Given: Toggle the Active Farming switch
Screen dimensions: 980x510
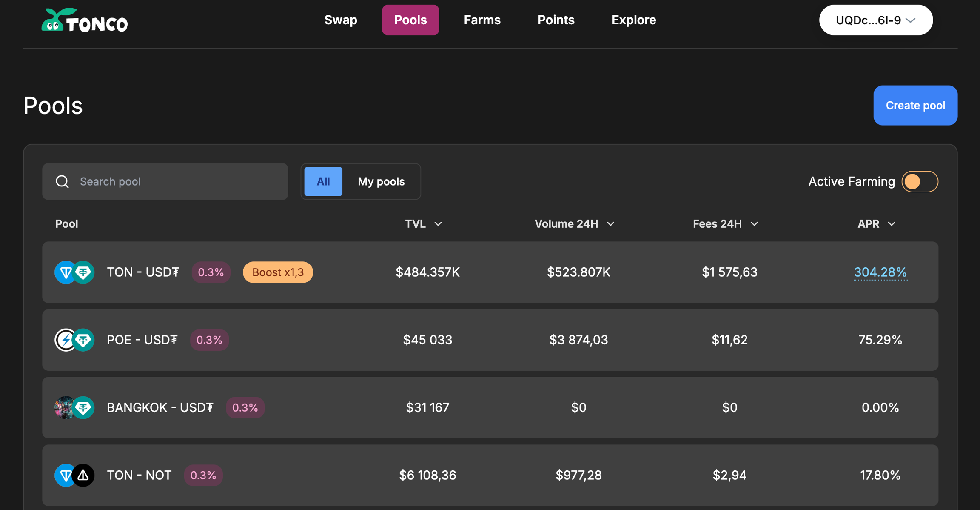Looking at the screenshot, I should (x=920, y=181).
